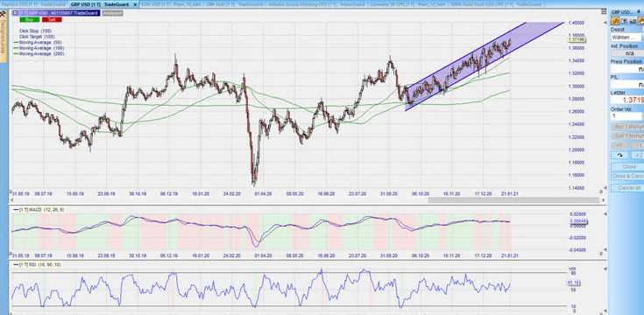Open the Depot Wählen dropdown
Image resolution: width=644 pixels, height=315 pixels.
pyautogui.click(x=627, y=38)
